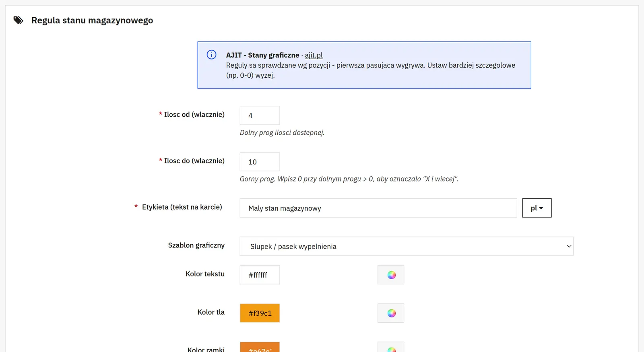Click the info icon in the blue alert
644x352 pixels.
coord(211,55)
